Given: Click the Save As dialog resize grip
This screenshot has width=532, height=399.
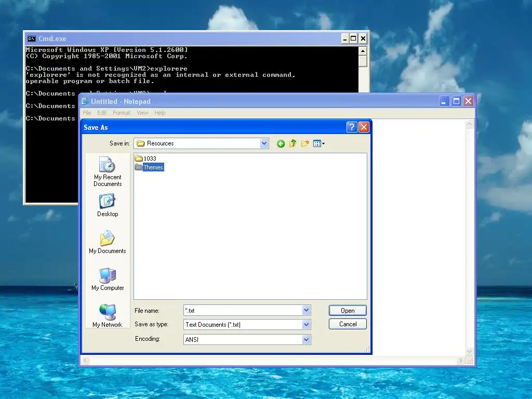Looking at the screenshot, I should pyautogui.click(x=367, y=350).
